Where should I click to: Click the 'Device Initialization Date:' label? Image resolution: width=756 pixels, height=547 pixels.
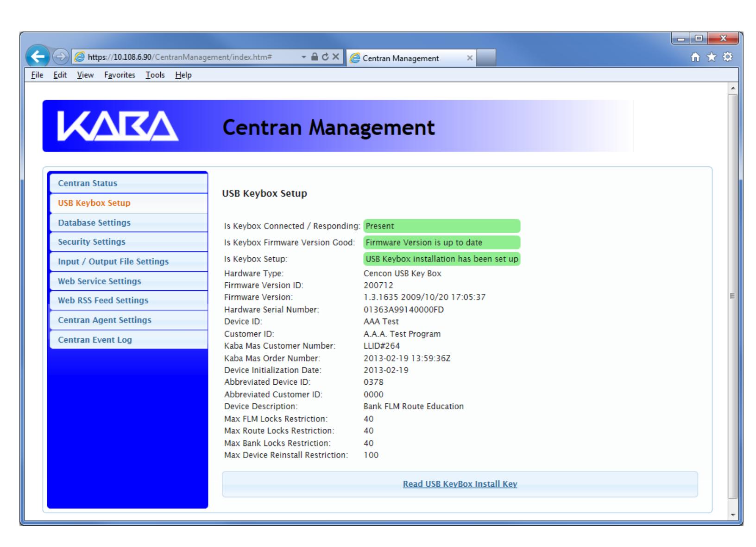pos(273,370)
